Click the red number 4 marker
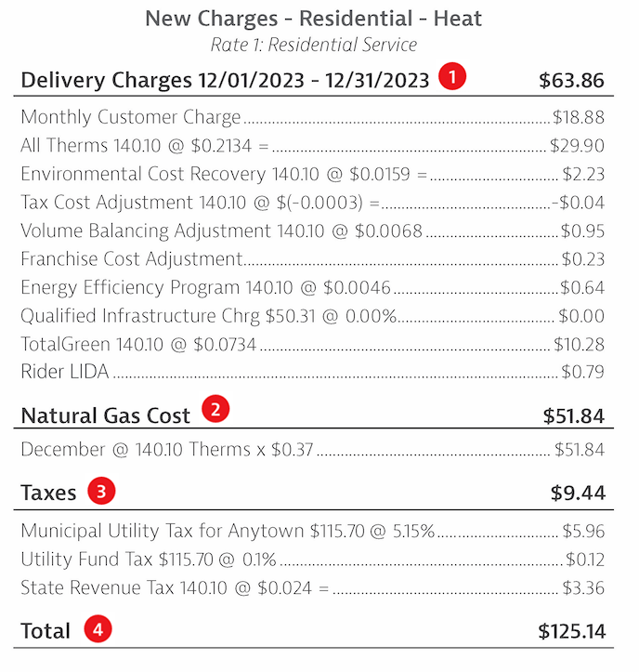This screenshot has width=639, height=672. [98, 628]
